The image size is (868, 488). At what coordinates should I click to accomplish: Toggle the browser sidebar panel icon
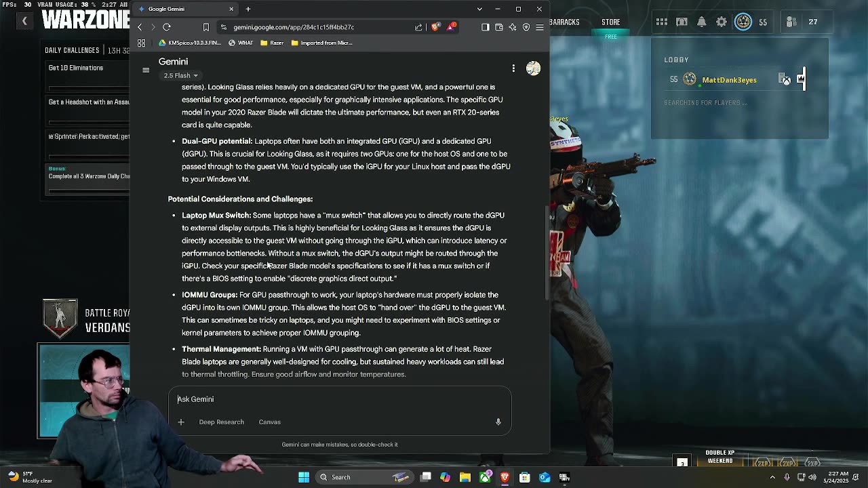click(x=485, y=27)
